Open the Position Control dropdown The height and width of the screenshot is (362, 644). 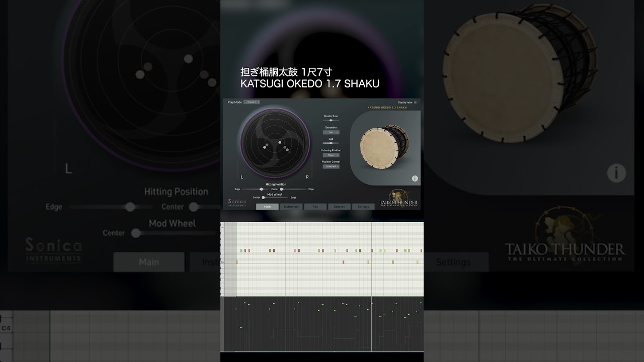331,166
